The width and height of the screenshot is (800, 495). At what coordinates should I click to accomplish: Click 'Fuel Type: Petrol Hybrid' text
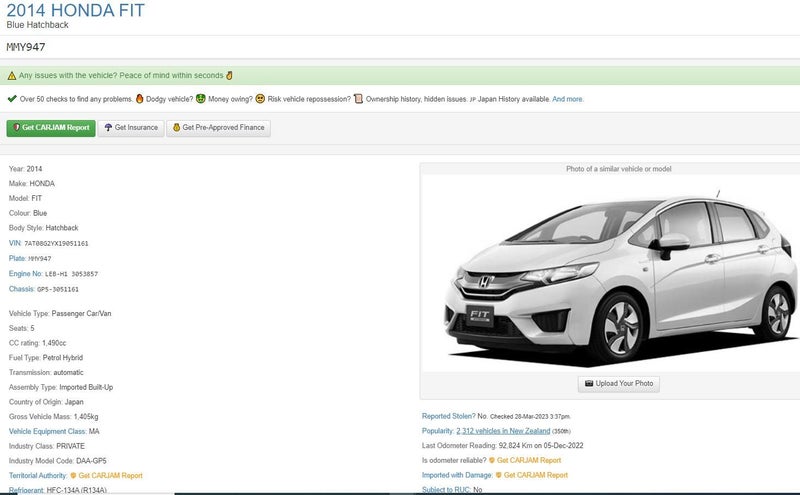pyautogui.click(x=46, y=358)
